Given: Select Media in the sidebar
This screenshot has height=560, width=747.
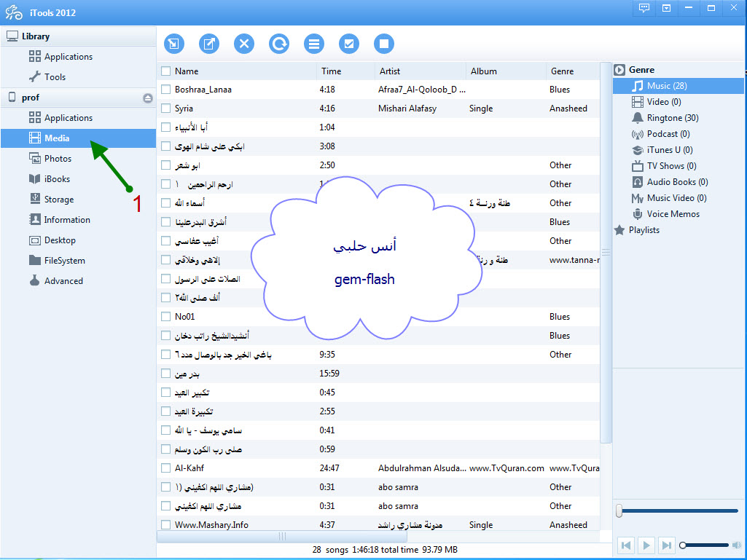Looking at the screenshot, I should coord(78,138).
